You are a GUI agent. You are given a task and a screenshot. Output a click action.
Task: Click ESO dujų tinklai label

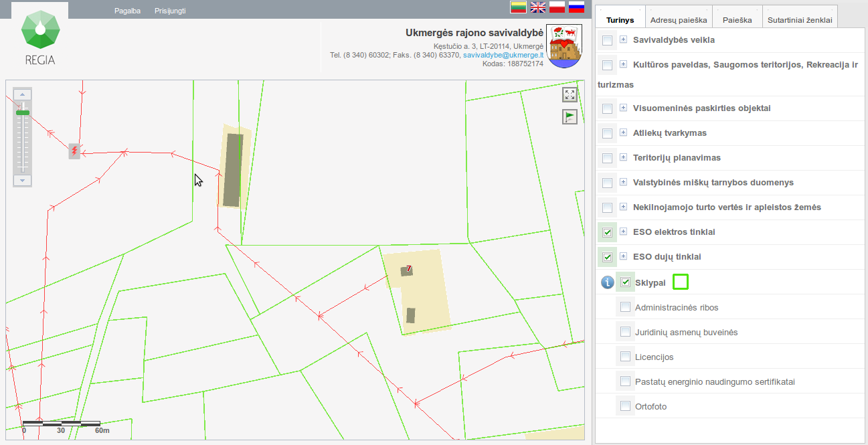(x=667, y=256)
